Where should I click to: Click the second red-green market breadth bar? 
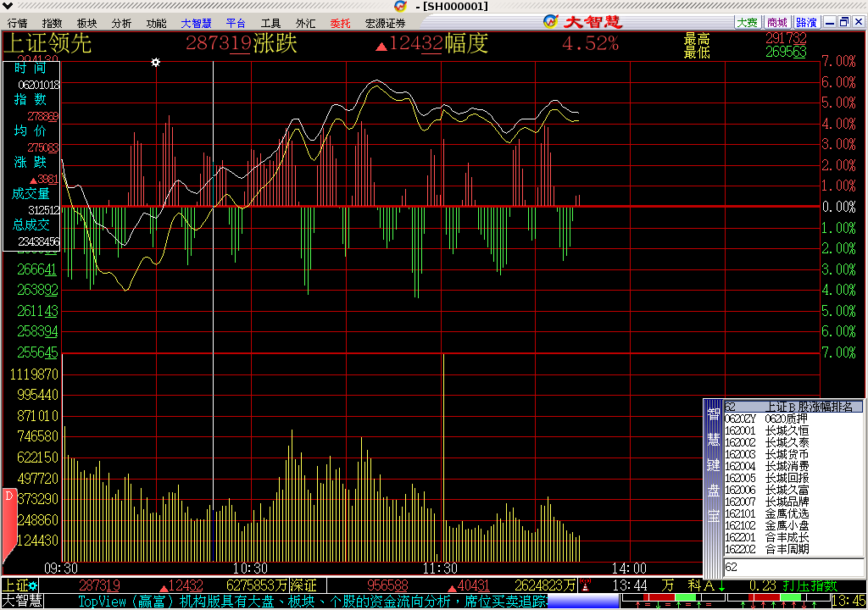click(x=777, y=598)
